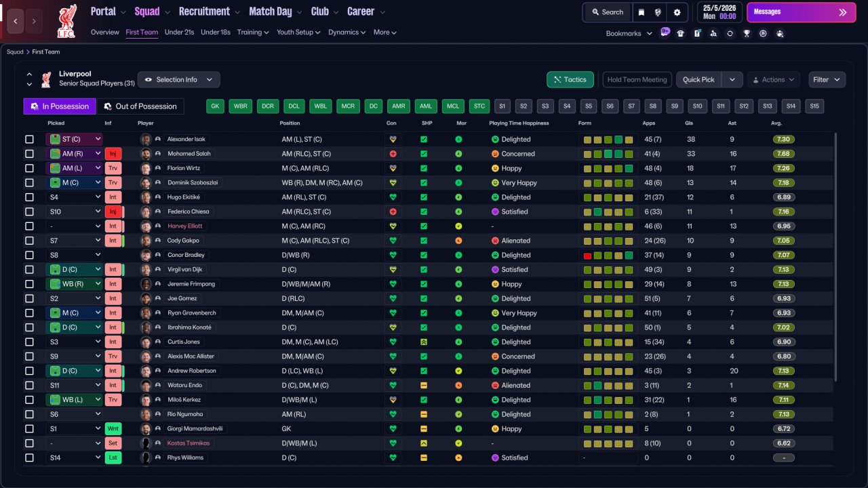Open the ST (C) picked dropdown for Isak
The height and width of the screenshot is (488, 868).
(x=75, y=139)
